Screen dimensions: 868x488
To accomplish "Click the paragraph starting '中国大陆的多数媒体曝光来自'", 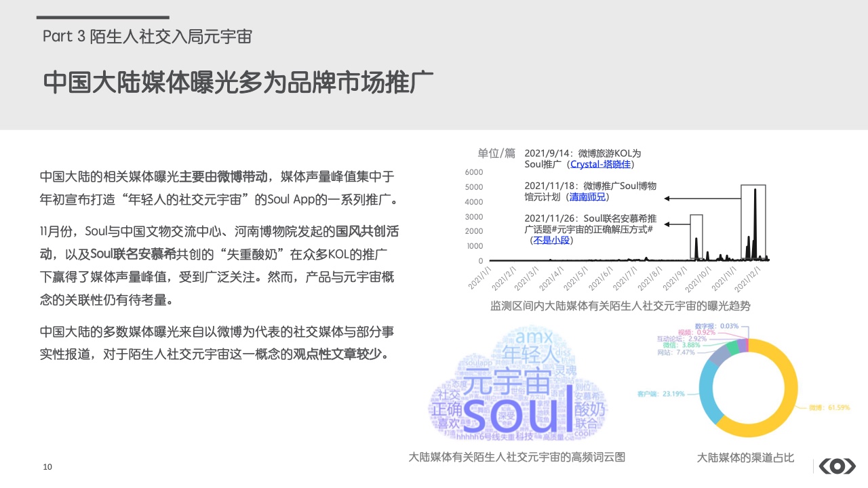I will (217, 343).
